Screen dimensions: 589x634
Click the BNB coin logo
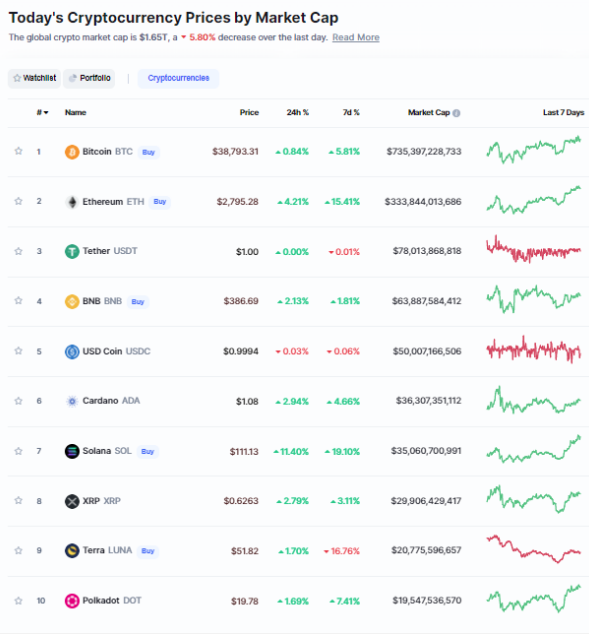coord(72,301)
